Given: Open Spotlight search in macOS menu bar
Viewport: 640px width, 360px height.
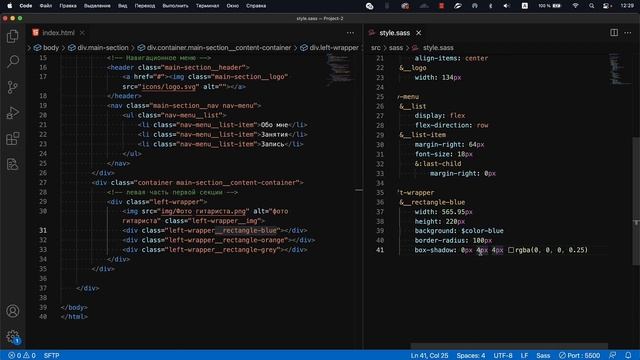Looking at the screenshot, I should point(591,6).
